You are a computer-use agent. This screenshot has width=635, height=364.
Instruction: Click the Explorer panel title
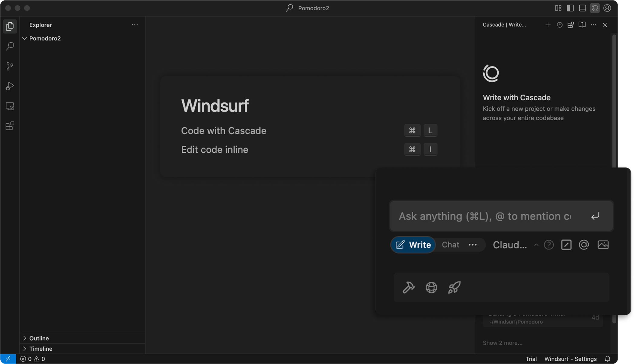click(x=41, y=25)
